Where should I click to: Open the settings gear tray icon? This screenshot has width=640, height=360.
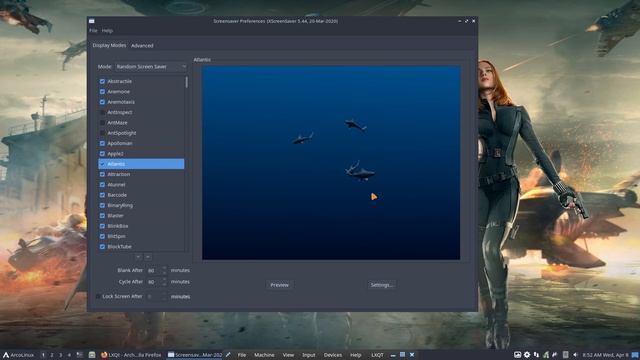tap(527, 355)
